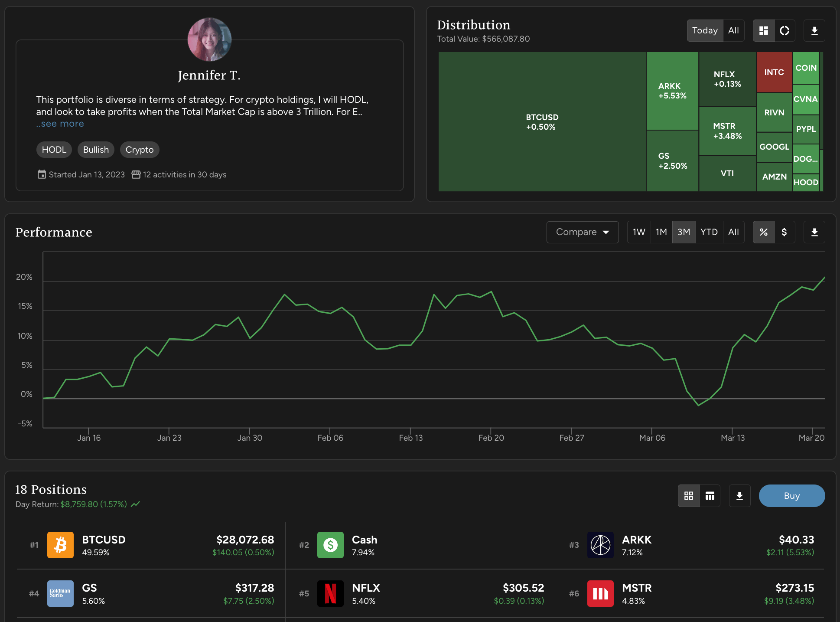Download the Distribution data

[x=814, y=30]
